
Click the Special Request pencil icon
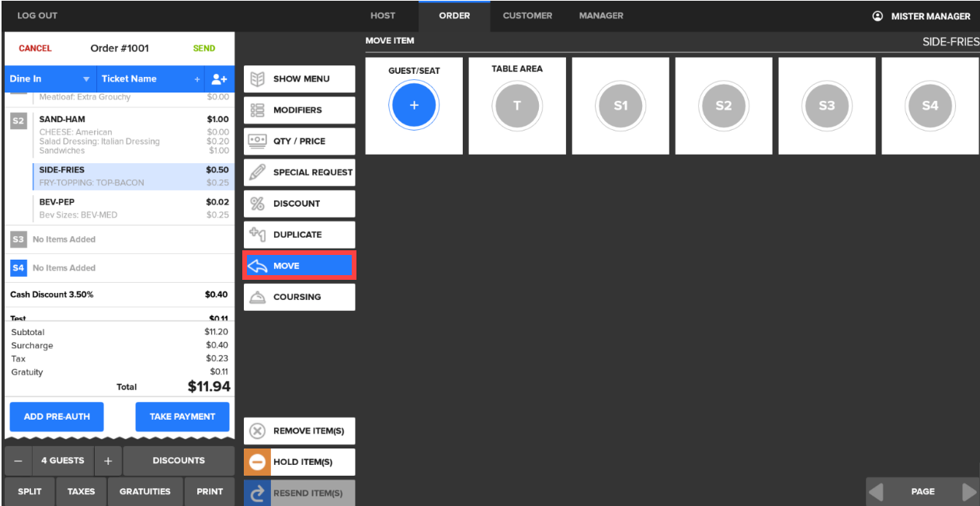point(257,172)
